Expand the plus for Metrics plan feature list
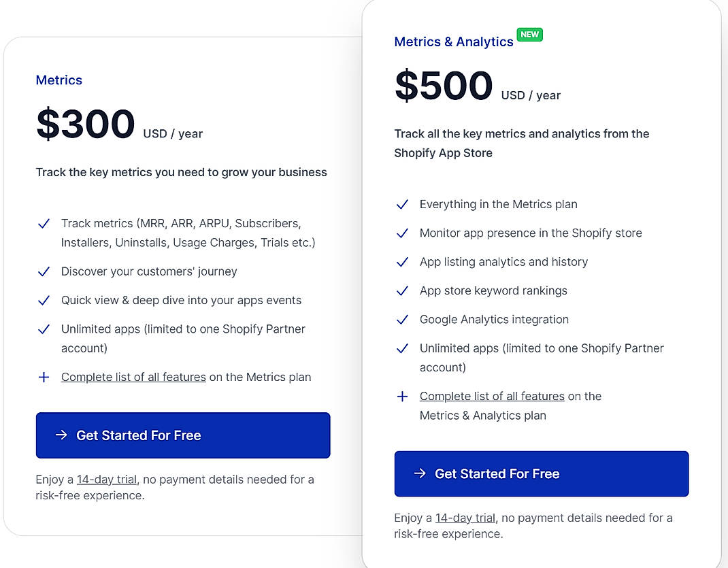This screenshot has height=568, width=728. pyautogui.click(x=44, y=377)
